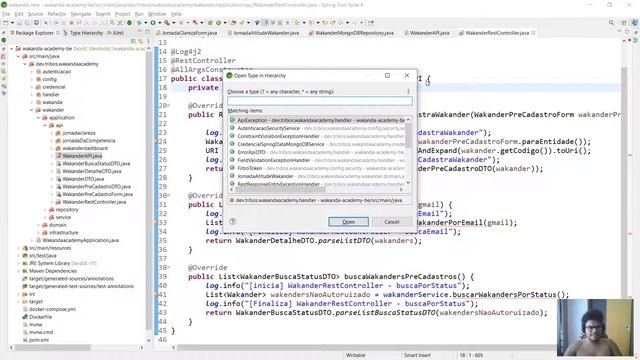Open the JornadaAtitudeWakander.java editor tab
The width and height of the screenshot is (640, 360).
263,33
